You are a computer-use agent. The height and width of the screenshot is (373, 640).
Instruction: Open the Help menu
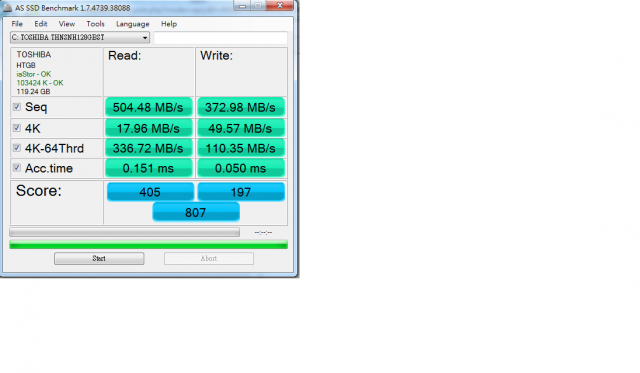click(169, 24)
